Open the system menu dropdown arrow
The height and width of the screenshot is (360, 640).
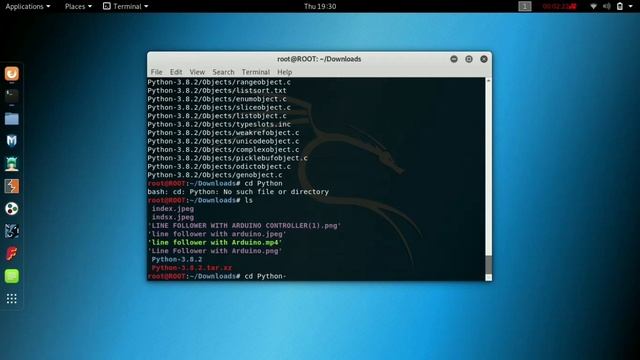pos(630,6)
